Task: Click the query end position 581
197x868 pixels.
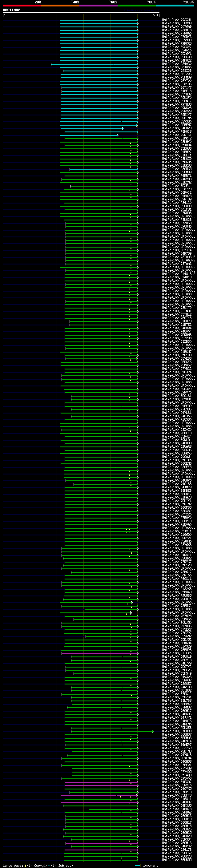Action: pyautogui.click(x=155, y=15)
